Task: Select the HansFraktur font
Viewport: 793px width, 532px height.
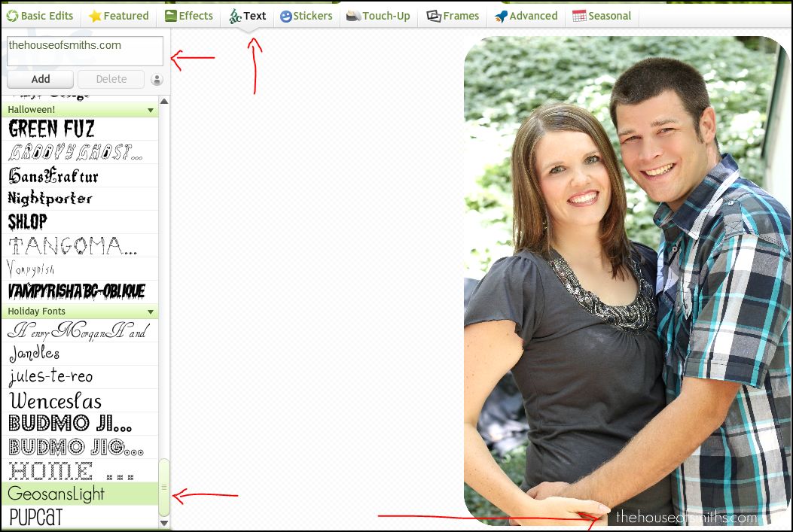Action: tap(80, 175)
